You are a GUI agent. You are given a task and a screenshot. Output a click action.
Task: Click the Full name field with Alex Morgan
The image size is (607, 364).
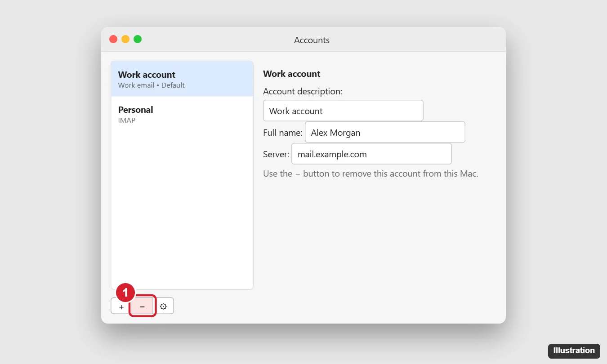[385, 133]
